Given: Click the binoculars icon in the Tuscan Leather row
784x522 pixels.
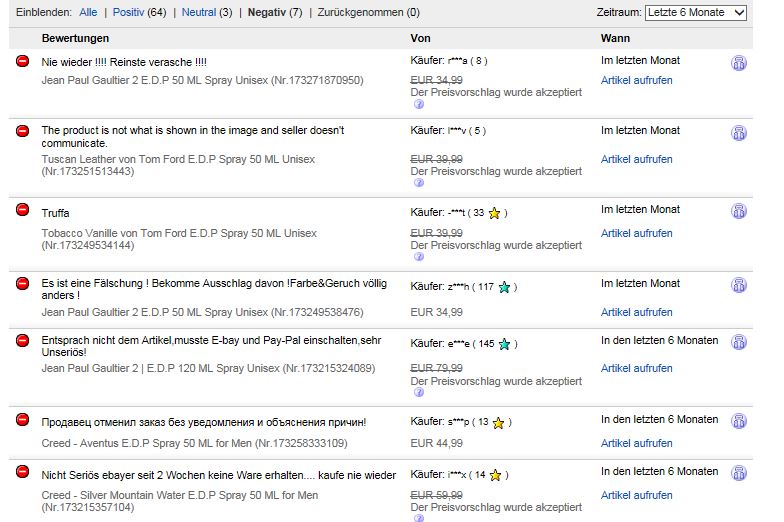Looking at the screenshot, I should 739,133.
